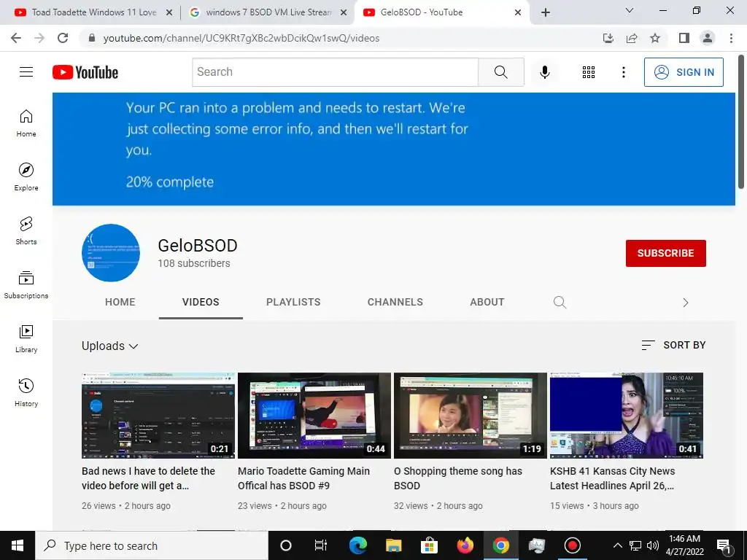This screenshot has width=747, height=560.
Task: Click the '108 subscribers' text
Action: tap(194, 263)
